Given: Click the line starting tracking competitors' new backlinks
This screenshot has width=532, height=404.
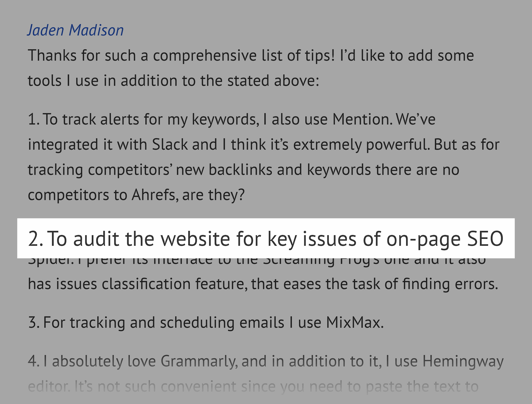Looking at the screenshot, I should 244,170.
